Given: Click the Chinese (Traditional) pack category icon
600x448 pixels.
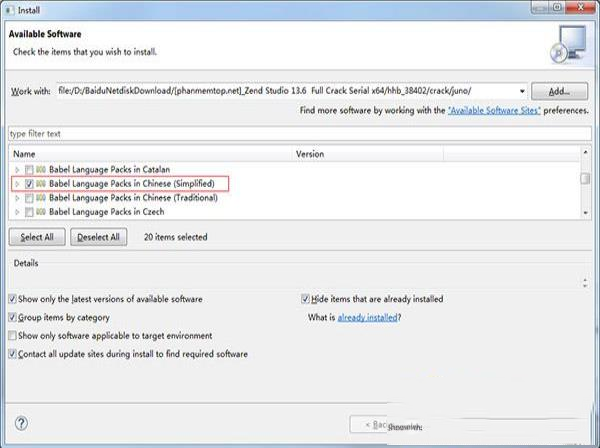Looking at the screenshot, I should (x=41, y=198).
